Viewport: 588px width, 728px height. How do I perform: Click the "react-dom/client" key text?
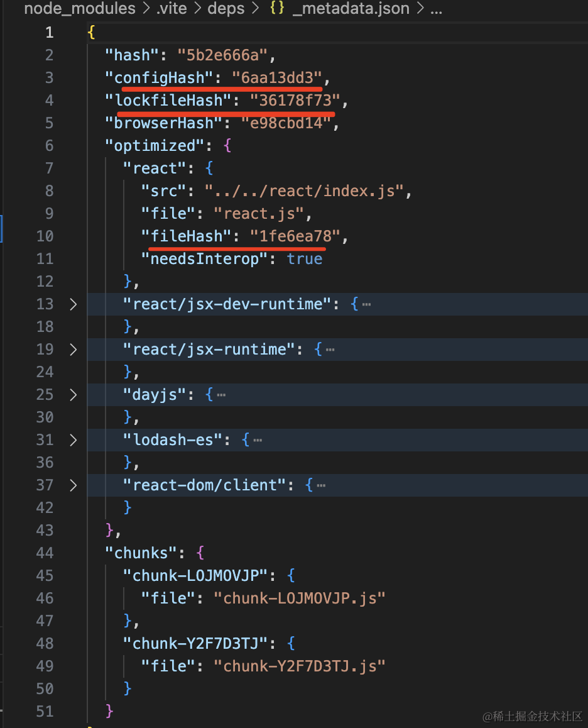tap(205, 485)
